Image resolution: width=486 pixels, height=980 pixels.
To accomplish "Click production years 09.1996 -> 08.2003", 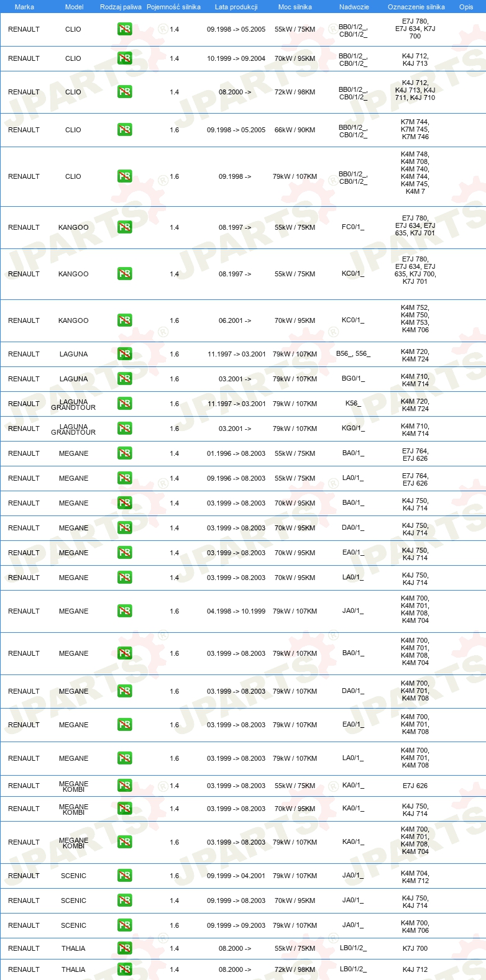I will (x=236, y=478).
